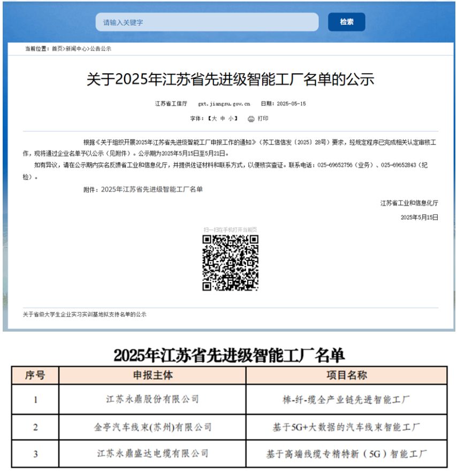Set font size to 中
The width and height of the screenshot is (457, 476).
point(223,118)
